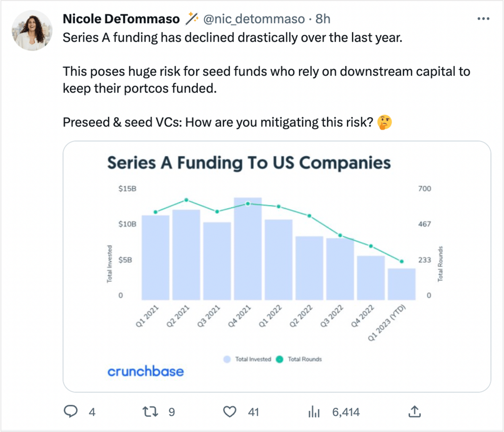Click the Q1 2023 (YTD) bar

[x=402, y=284]
